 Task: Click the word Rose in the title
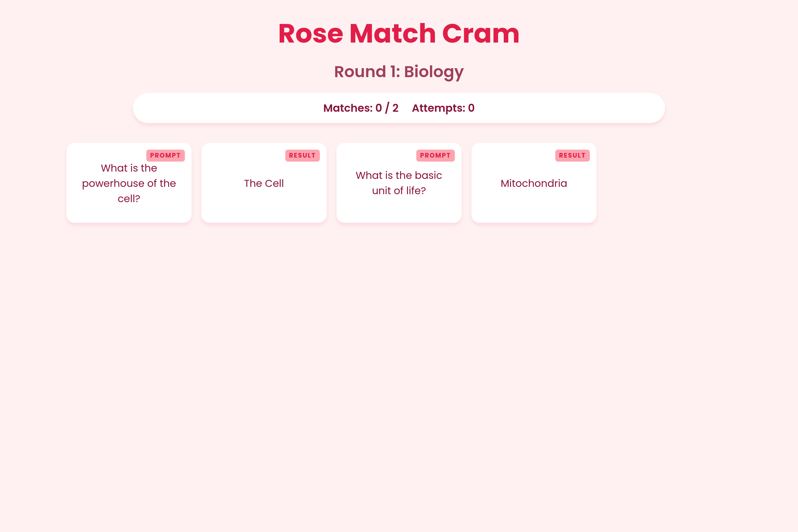point(311,33)
